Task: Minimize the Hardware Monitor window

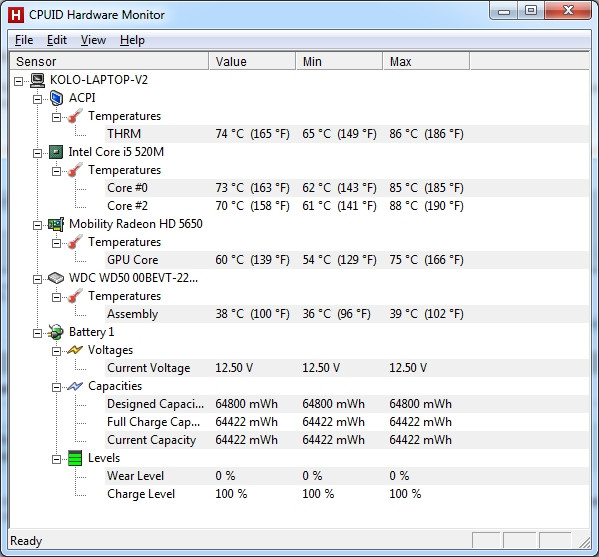Action: [x=504, y=11]
